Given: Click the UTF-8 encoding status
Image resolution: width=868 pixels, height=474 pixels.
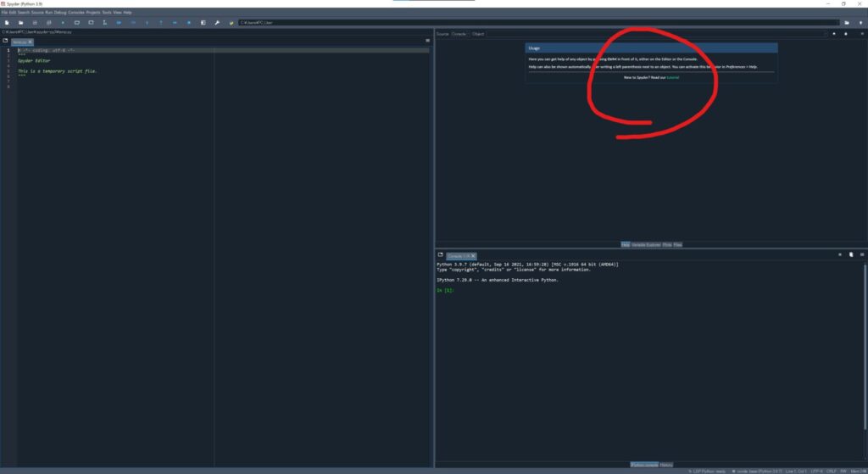Looking at the screenshot, I should pos(816,471).
